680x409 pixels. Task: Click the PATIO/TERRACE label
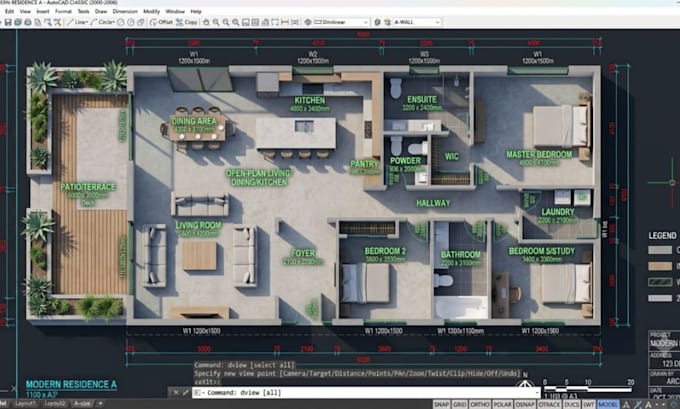click(x=88, y=187)
